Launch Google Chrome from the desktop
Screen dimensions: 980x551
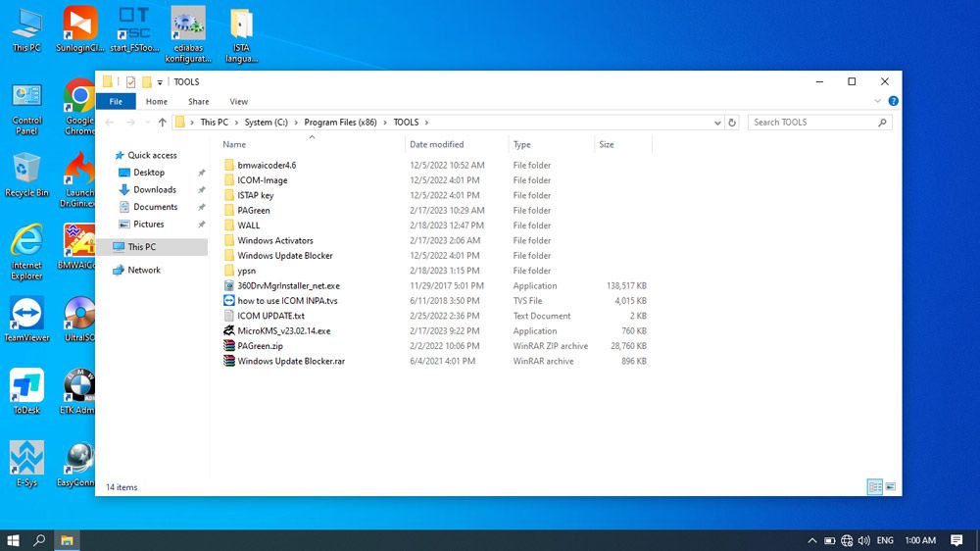tap(79, 106)
